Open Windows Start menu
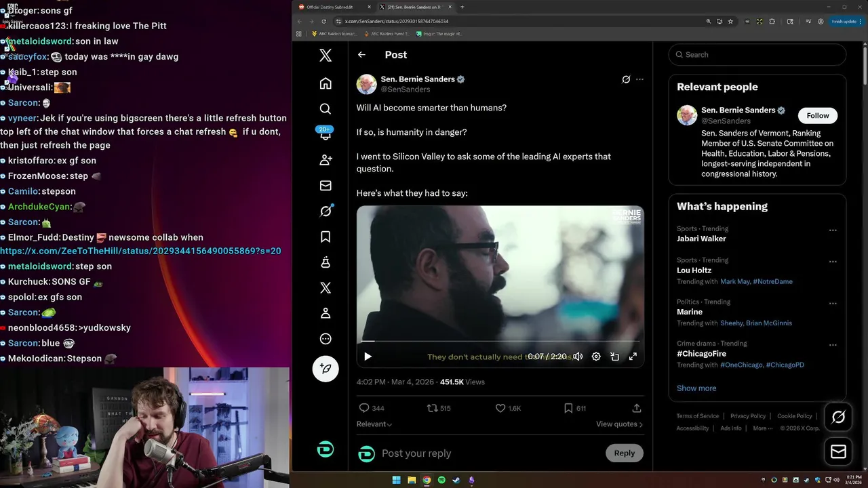This screenshot has width=868, height=488. (397, 480)
